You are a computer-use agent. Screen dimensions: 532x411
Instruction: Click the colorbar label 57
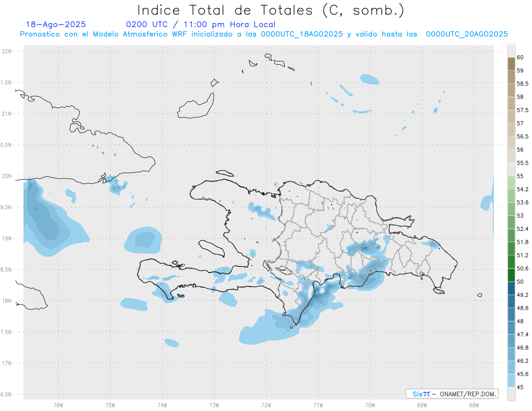point(520,123)
